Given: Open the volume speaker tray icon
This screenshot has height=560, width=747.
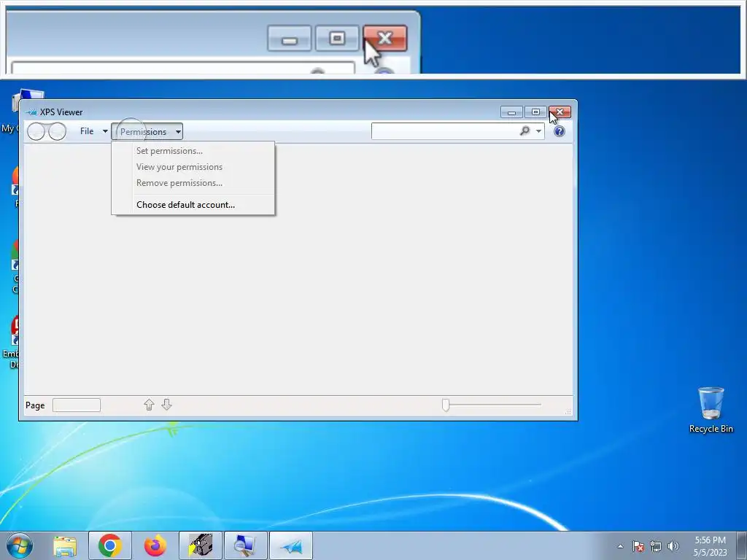Looking at the screenshot, I should (x=673, y=546).
